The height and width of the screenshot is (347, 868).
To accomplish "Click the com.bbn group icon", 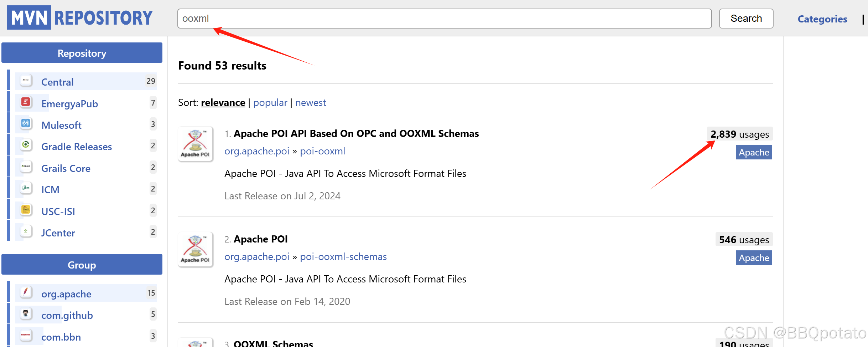I will [x=26, y=335].
